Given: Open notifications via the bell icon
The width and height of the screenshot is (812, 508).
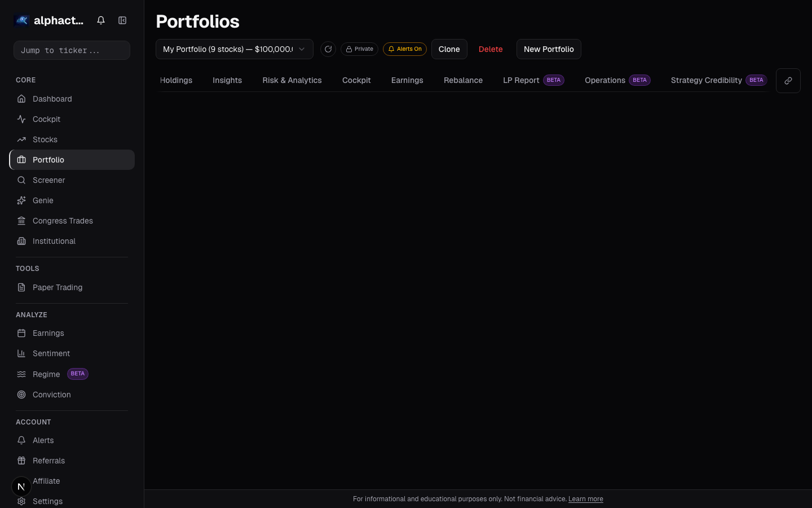Looking at the screenshot, I should (101, 20).
